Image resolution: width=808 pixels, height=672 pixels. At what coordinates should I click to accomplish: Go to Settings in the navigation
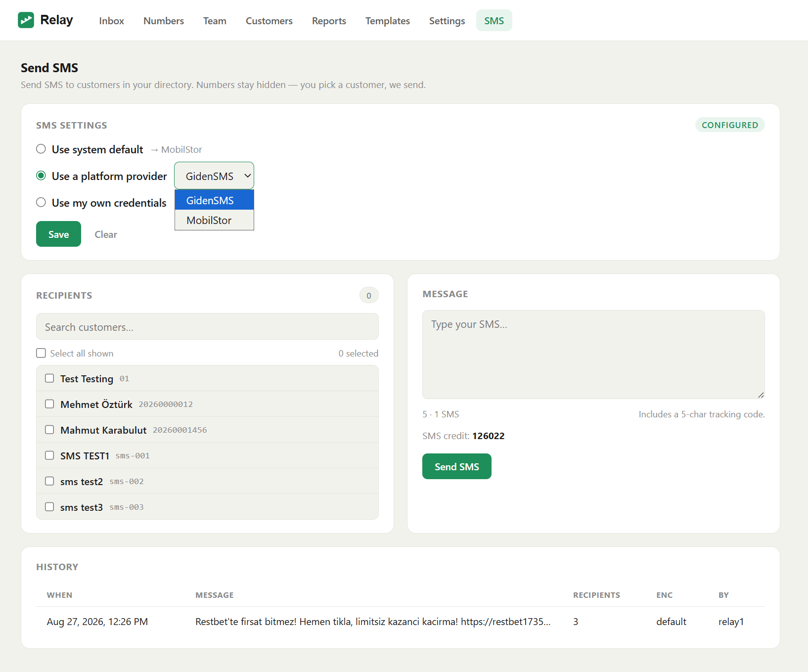447,21
